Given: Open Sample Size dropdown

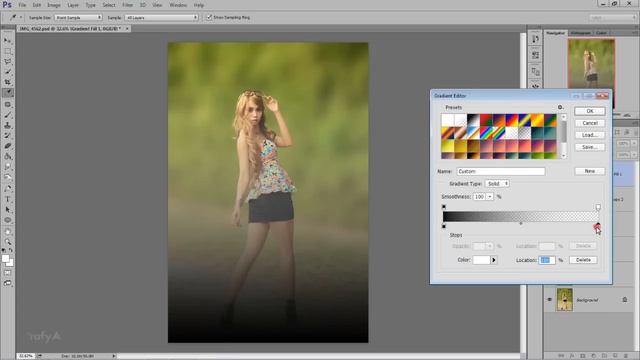Looking at the screenshot, I should 78,18.
